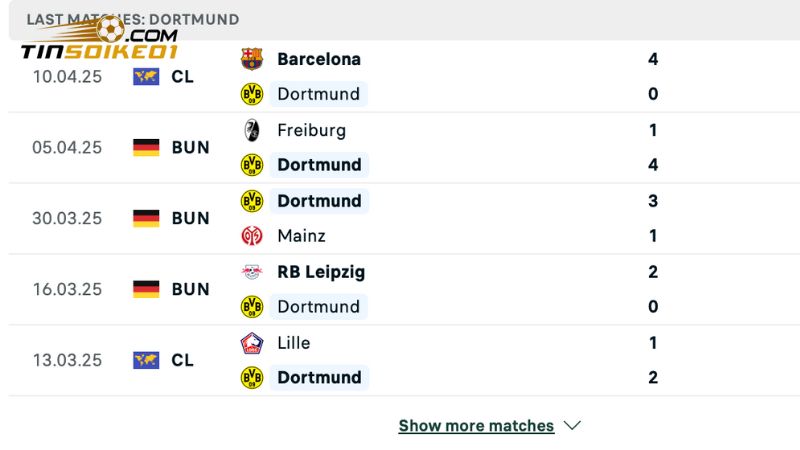Click the Freiburg club crest icon

click(252, 130)
